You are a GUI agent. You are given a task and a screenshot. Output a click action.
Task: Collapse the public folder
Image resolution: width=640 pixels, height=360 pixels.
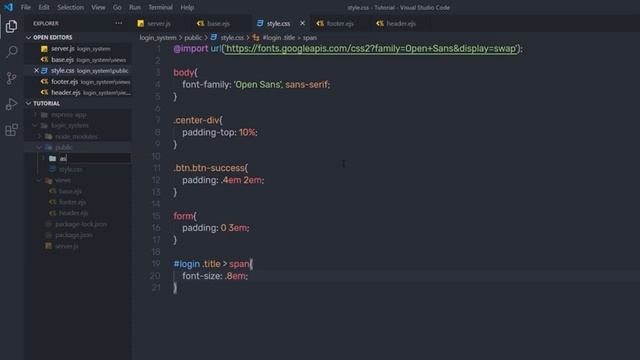(63, 147)
